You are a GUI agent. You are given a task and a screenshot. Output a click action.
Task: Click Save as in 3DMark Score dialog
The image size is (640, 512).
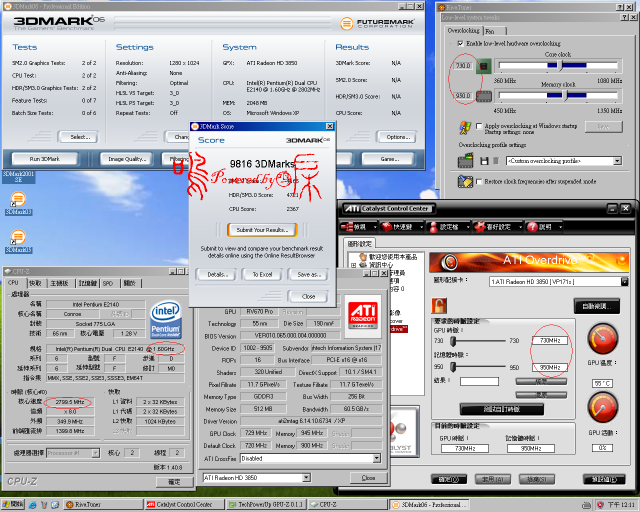click(x=308, y=274)
